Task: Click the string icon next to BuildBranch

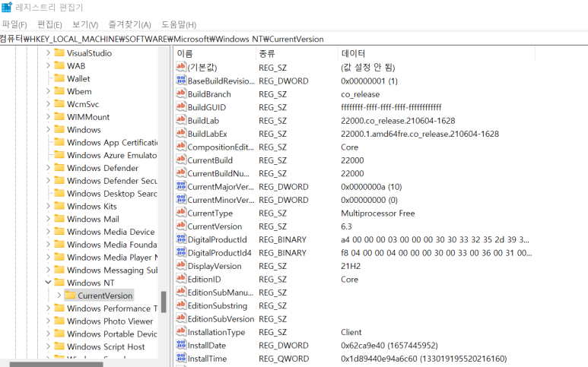Action: click(181, 93)
